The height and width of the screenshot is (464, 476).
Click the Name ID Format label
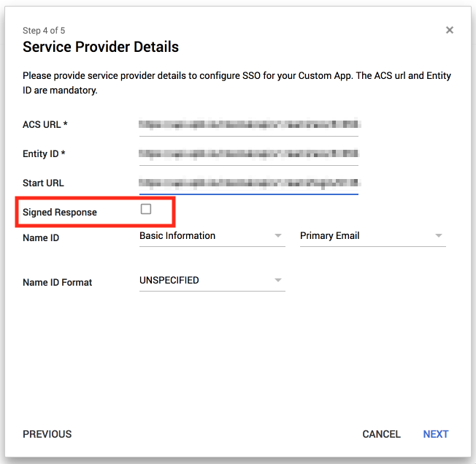pyautogui.click(x=58, y=282)
